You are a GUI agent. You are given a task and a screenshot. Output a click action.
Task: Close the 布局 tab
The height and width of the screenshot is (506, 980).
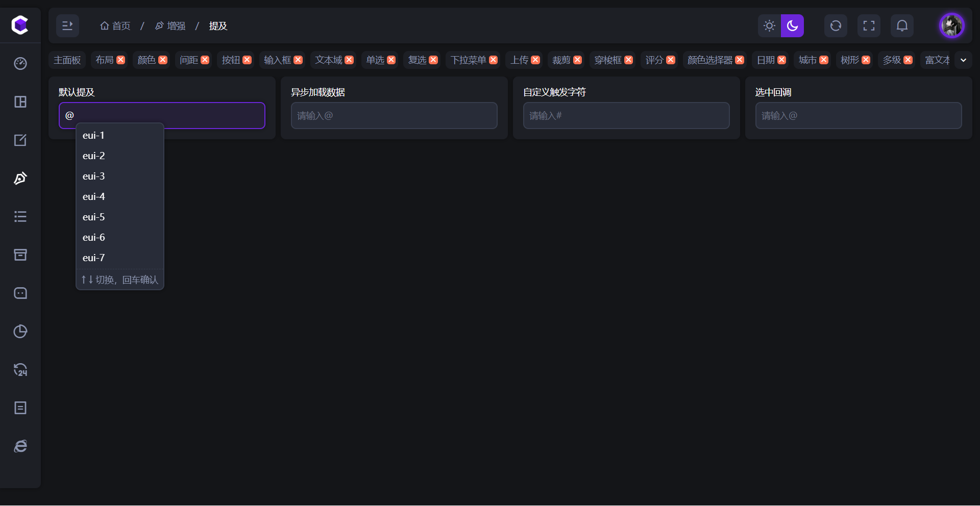click(x=121, y=60)
